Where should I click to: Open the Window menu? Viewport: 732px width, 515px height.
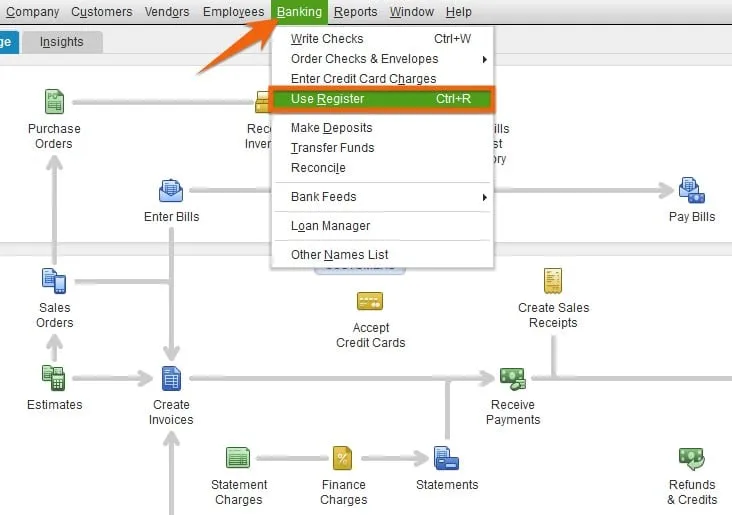(x=412, y=12)
